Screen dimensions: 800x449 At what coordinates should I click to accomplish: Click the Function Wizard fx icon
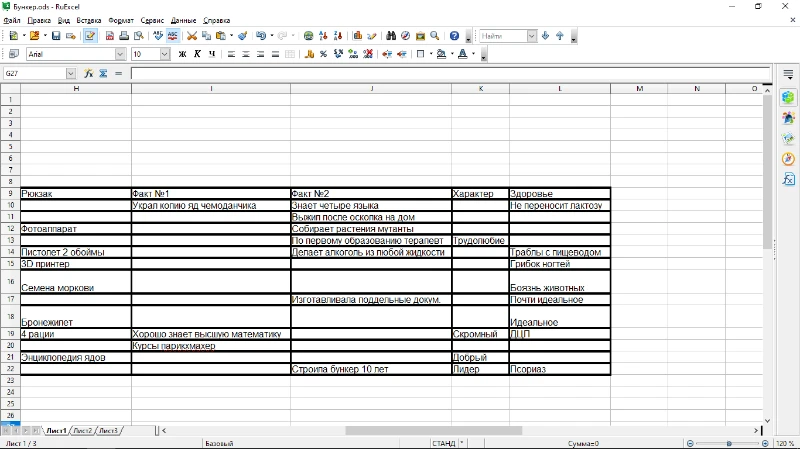click(x=89, y=73)
